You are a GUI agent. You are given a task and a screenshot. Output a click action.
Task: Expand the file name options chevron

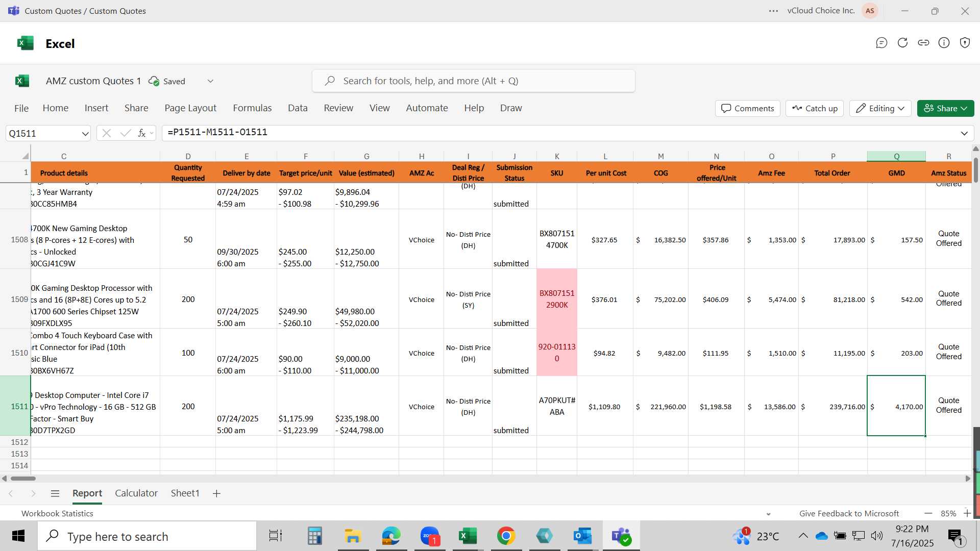tap(210, 81)
